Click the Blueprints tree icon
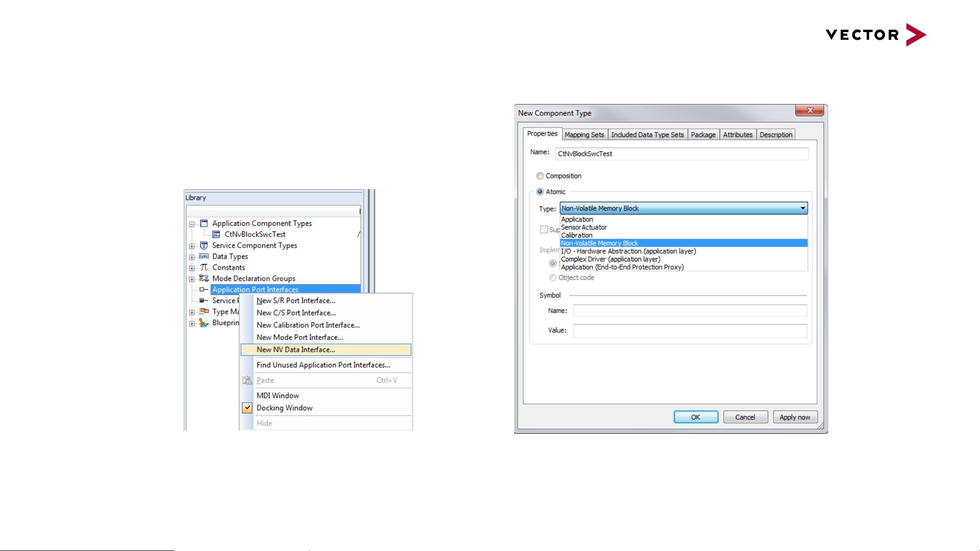This screenshot has width=980, height=551. [x=204, y=323]
